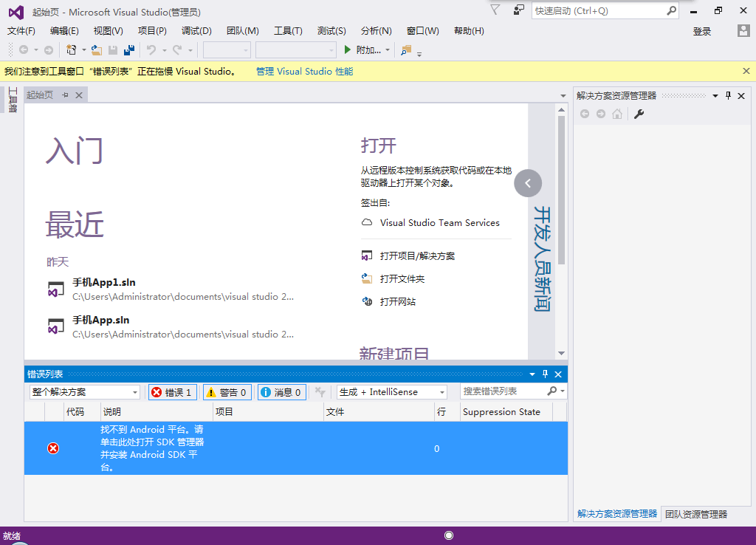Click the Visual Studio logo icon
Image resolution: width=756 pixels, height=545 pixels.
[x=16, y=12]
